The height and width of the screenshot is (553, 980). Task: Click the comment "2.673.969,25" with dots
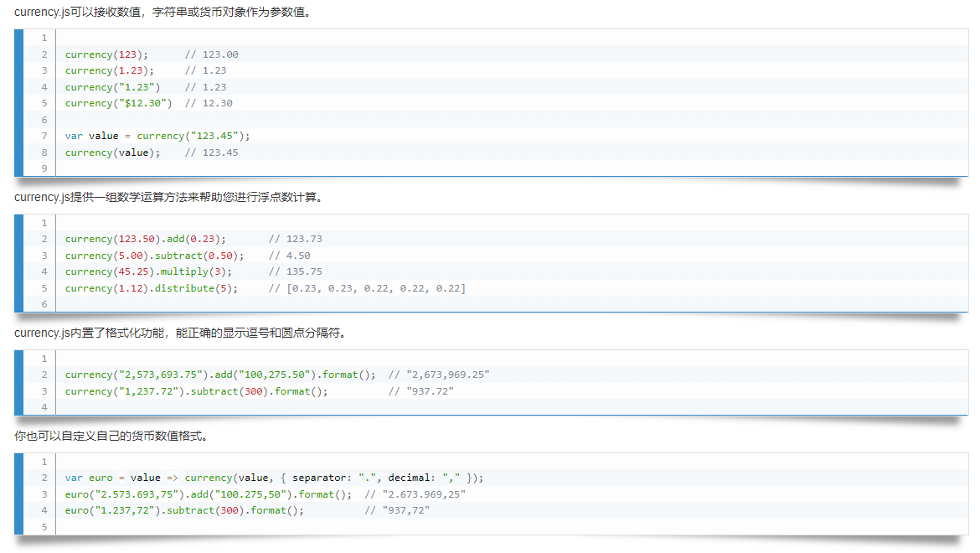pyautogui.click(x=425, y=494)
